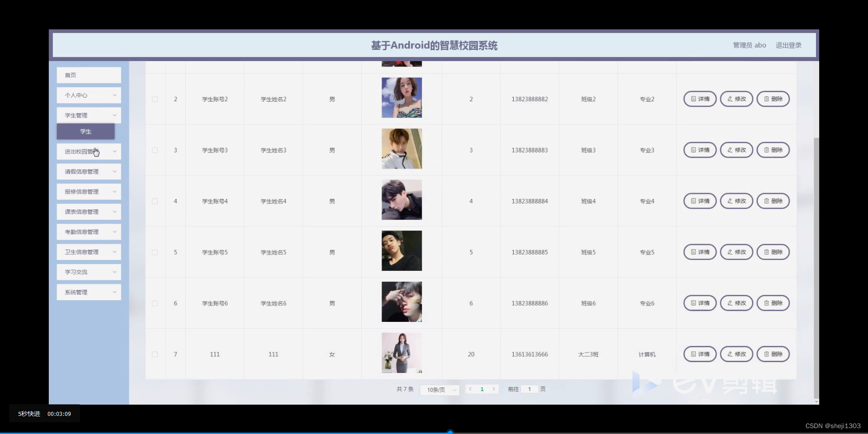This screenshot has width=868, height=434.
Task: Click the 修改 edit icon for 学生账号6
Action: (x=736, y=303)
